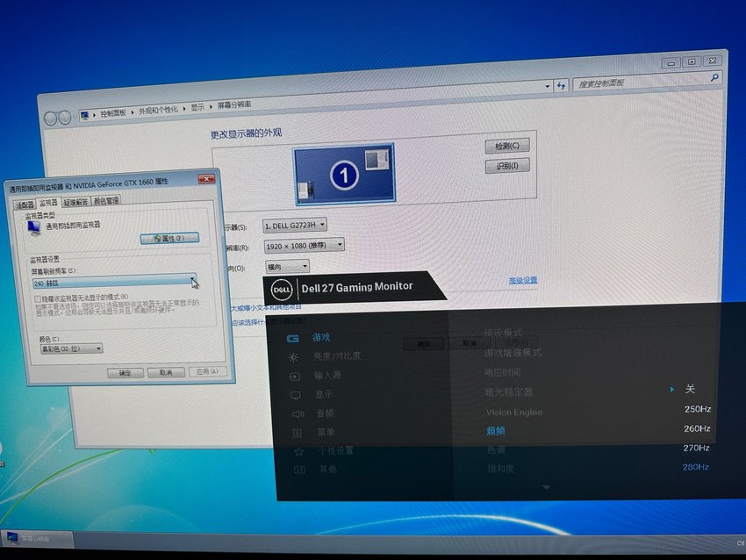Image resolution: width=746 pixels, height=560 pixels.
Task: Select 预设模式 in the OSD submenu
Action: [504, 333]
